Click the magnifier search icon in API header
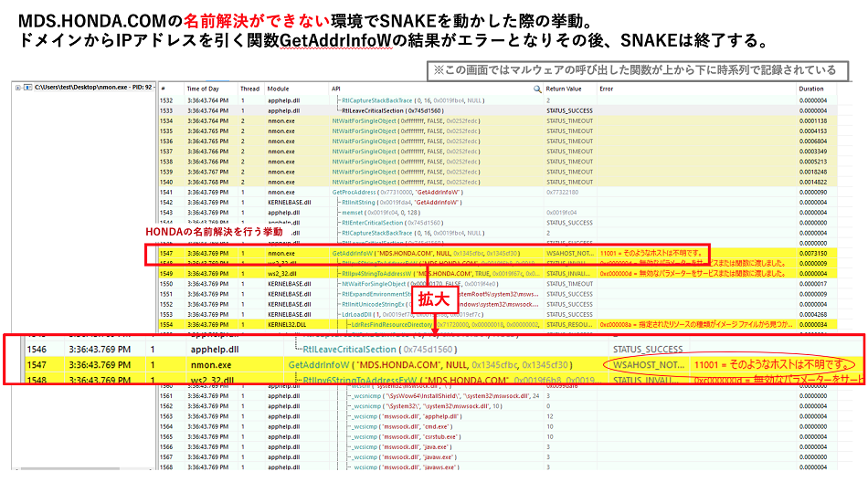 tap(537, 89)
